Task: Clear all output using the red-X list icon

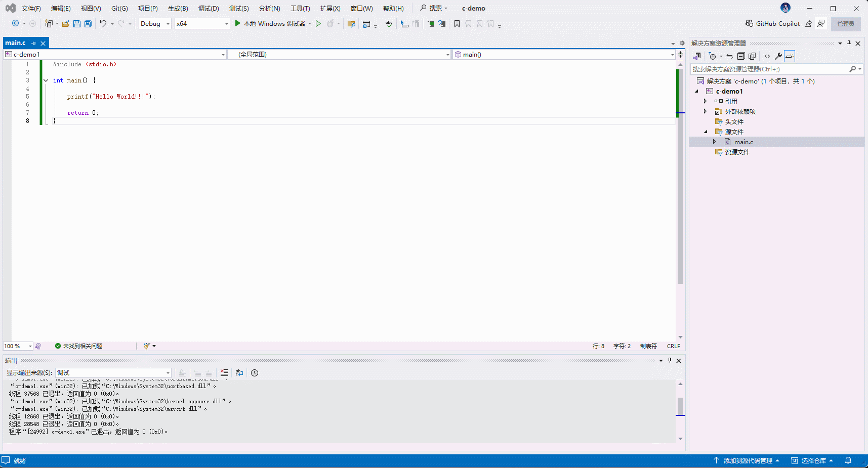Action: point(224,373)
